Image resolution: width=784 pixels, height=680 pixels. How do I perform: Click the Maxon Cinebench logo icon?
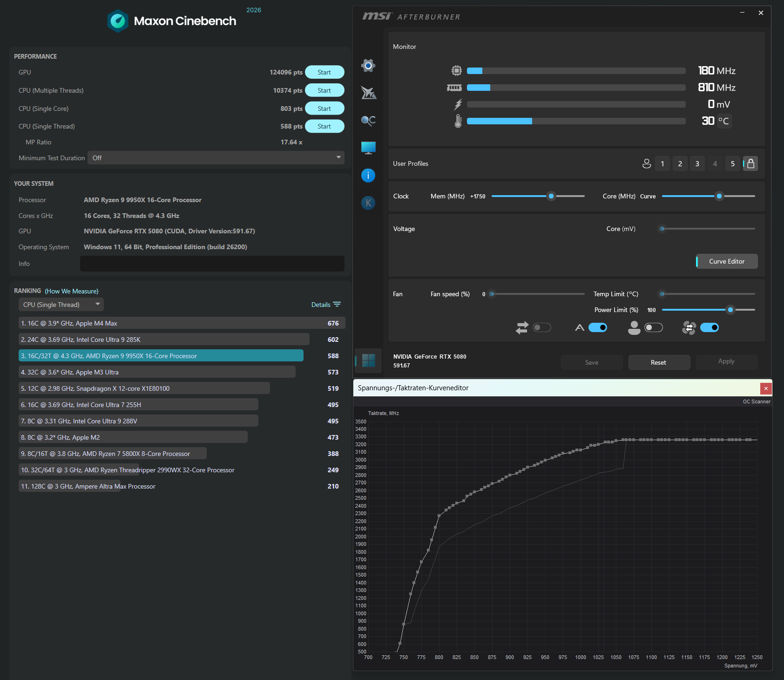118,21
